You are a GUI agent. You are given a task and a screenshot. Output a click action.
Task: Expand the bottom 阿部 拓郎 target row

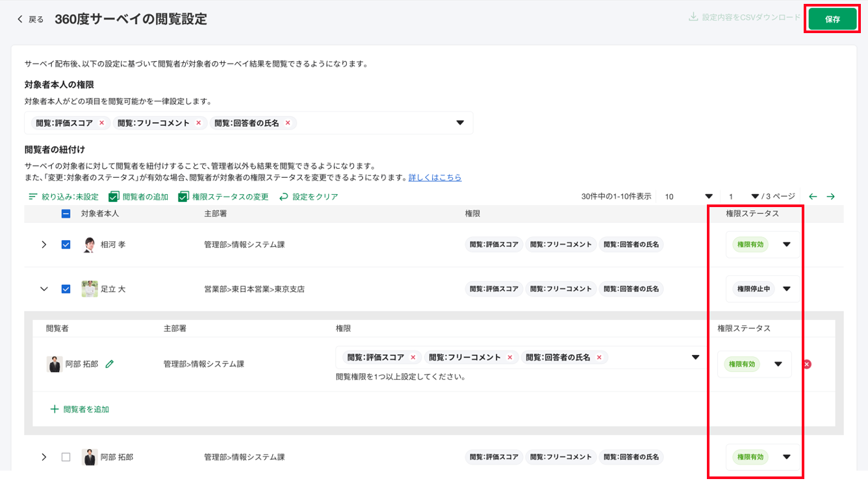click(44, 457)
